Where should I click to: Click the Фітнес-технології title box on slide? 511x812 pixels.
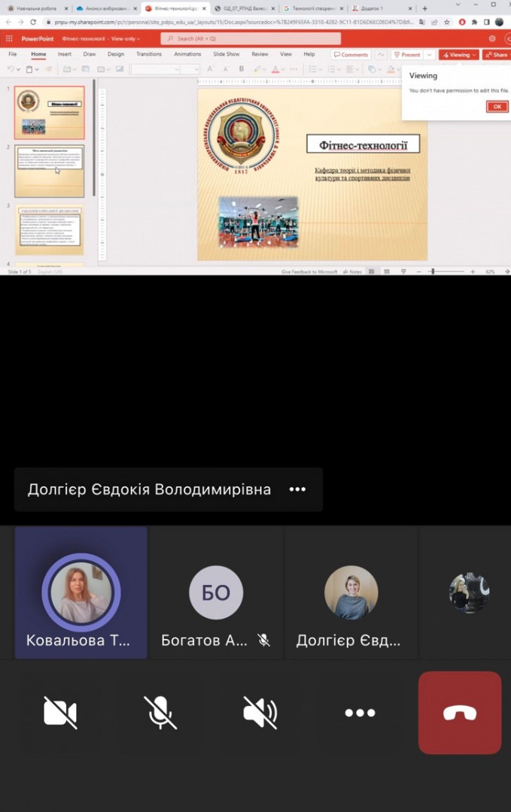(363, 145)
